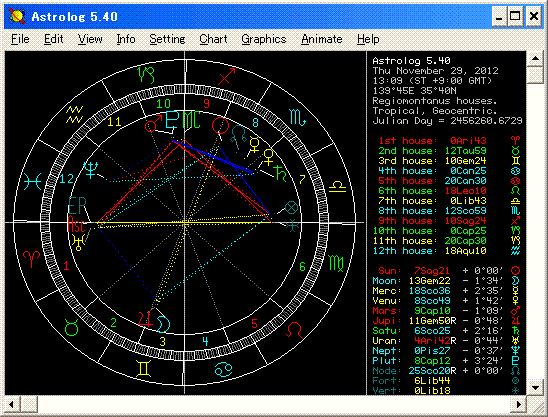Click the 'Plut: 8Cap12' row
Image resolution: width=548 pixels, height=417 pixels.
(447, 361)
